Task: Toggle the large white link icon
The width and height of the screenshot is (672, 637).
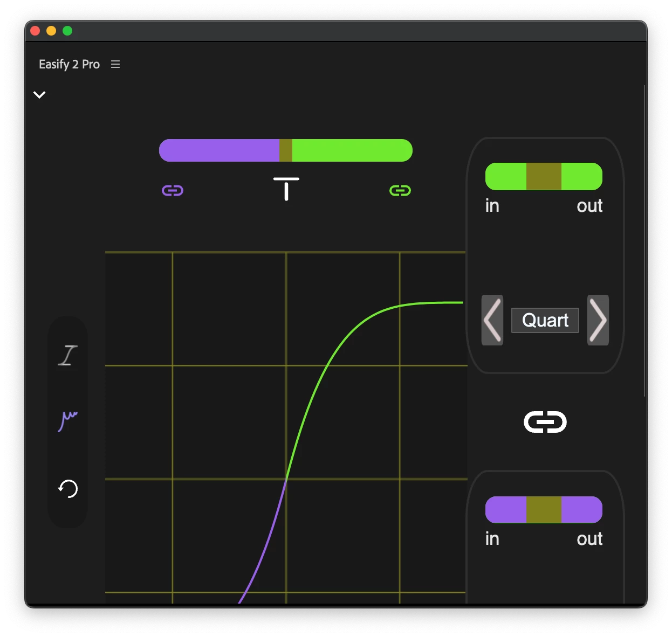Action: tap(545, 422)
